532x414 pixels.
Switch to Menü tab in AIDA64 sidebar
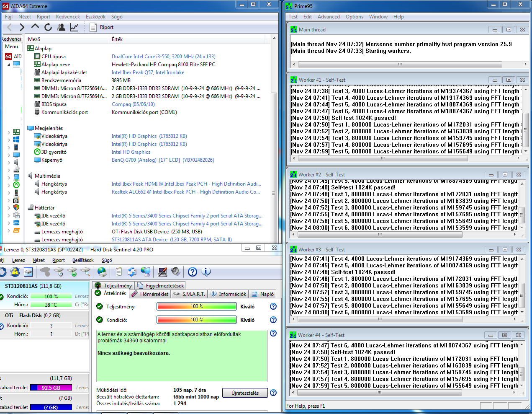[12, 47]
